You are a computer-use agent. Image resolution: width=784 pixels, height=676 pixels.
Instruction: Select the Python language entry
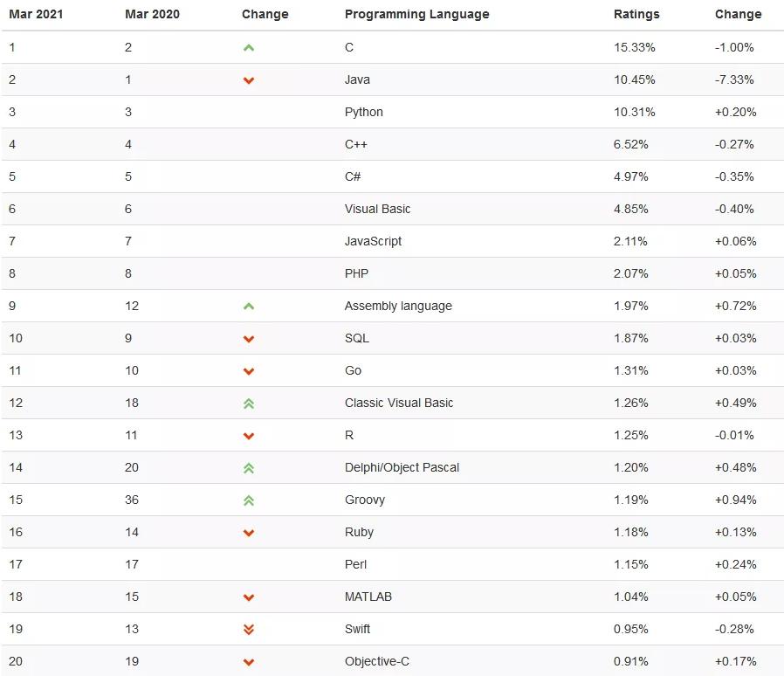[363, 112]
